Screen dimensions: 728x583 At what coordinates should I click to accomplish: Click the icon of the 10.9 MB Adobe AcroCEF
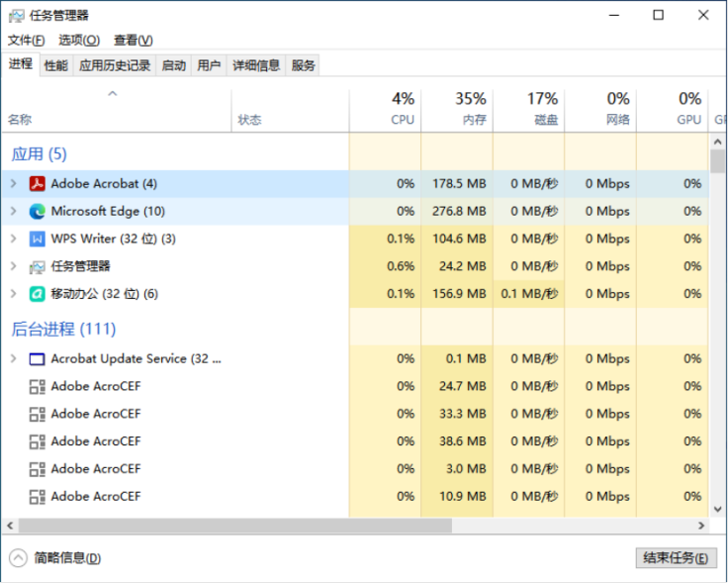(38, 497)
